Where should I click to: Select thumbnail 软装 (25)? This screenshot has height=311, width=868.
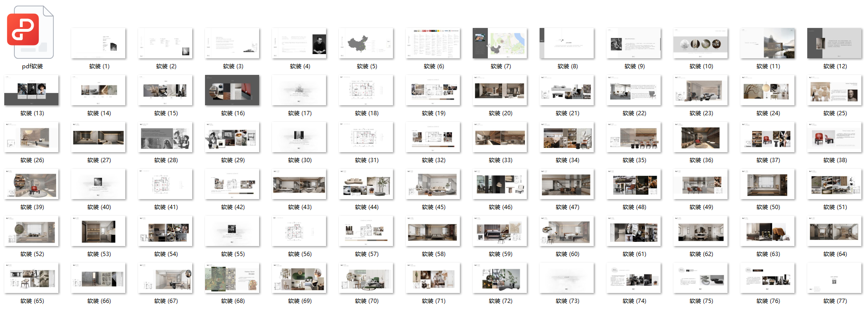pos(834,90)
